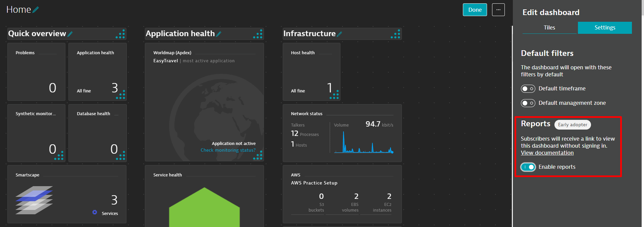
Task: Edit the Quick overview header pencil icon
Action: click(70, 34)
